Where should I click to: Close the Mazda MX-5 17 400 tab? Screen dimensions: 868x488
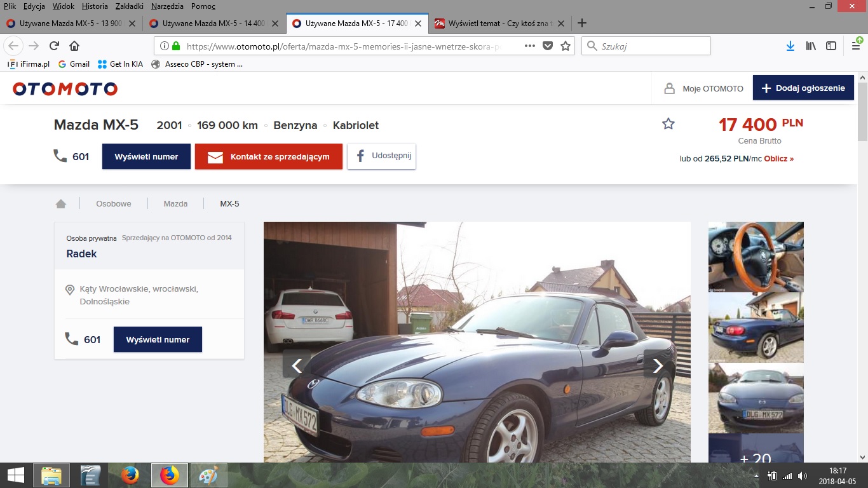click(418, 23)
